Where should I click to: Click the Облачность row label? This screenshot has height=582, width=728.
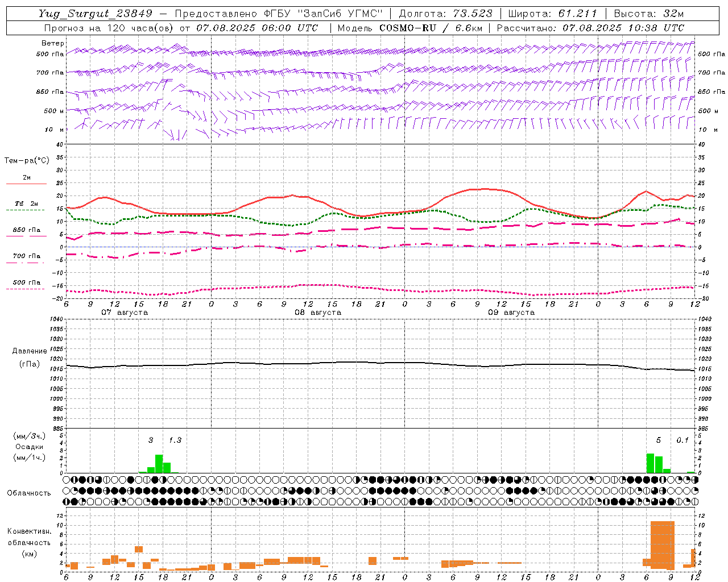coord(29,493)
